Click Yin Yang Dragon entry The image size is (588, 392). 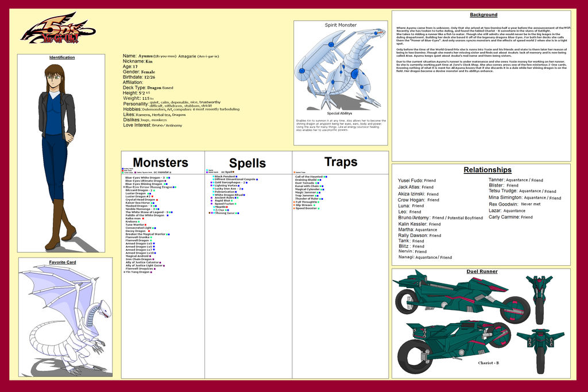point(138,272)
